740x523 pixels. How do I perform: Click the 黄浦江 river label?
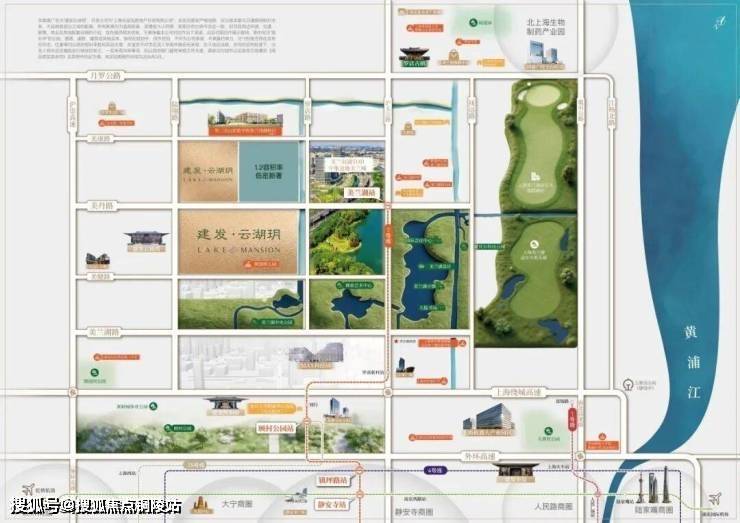692,362
